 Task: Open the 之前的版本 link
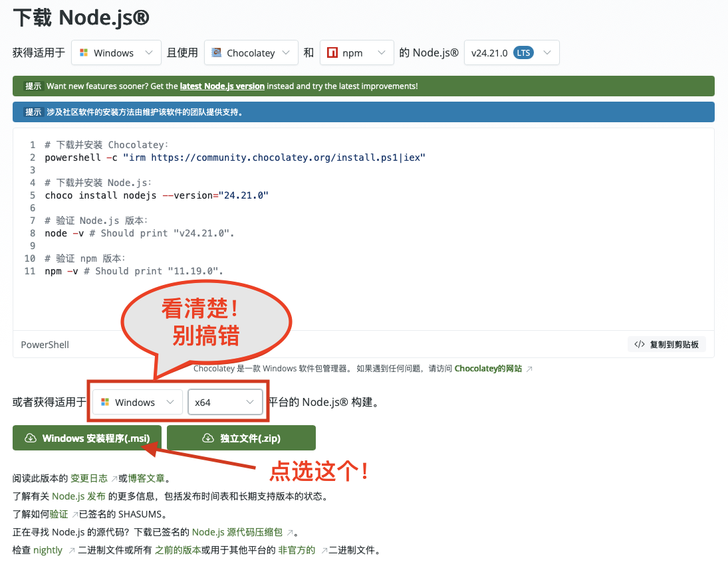pyautogui.click(x=178, y=550)
